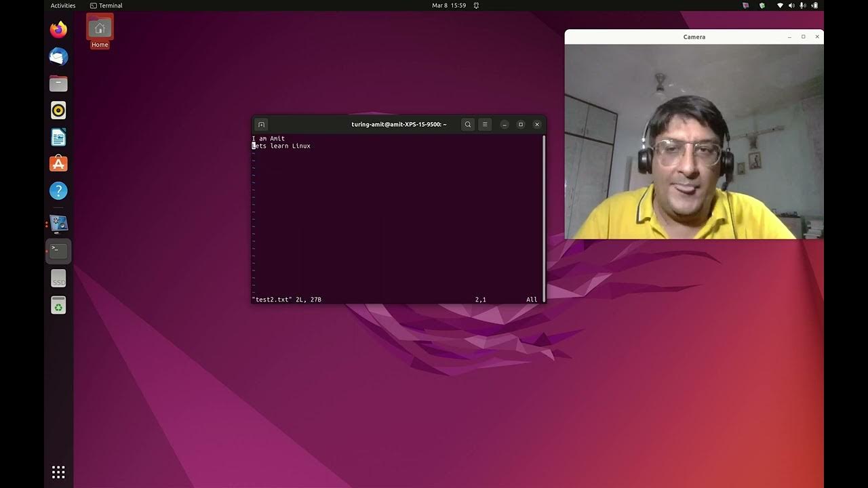Click the terminal vertical scrollbar

[543, 217]
